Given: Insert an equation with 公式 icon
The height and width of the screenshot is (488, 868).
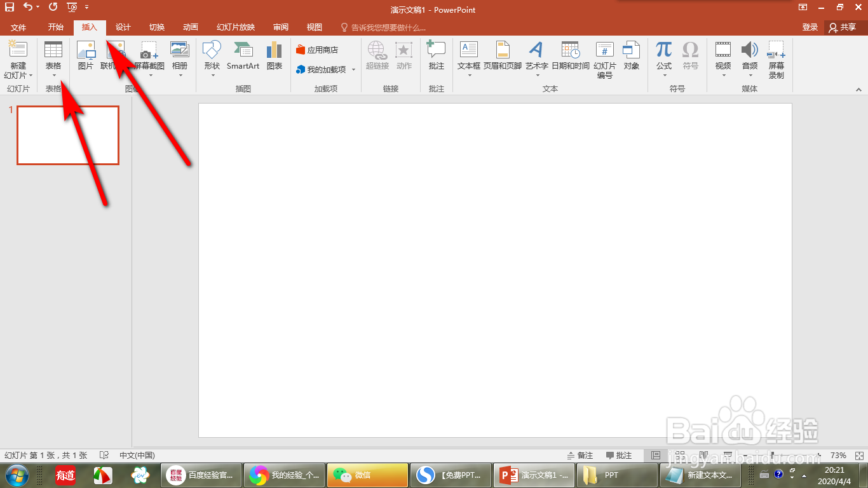Looking at the screenshot, I should point(664,50).
